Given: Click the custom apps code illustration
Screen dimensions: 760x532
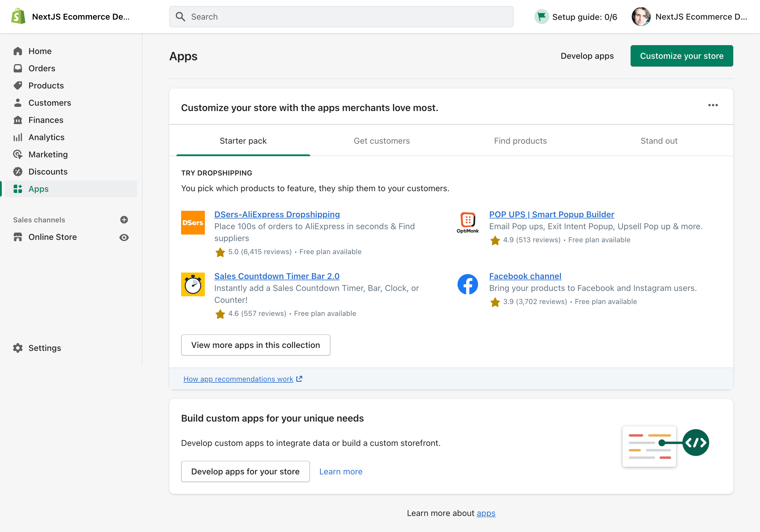Looking at the screenshot, I should click(665, 446).
